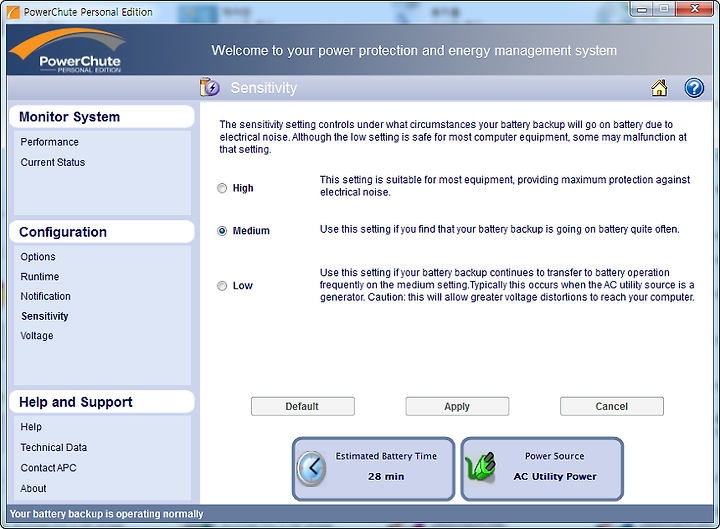720x529 pixels.
Task: Open the Notification settings page
Action: pyautogui.click(x=45, y=296)
